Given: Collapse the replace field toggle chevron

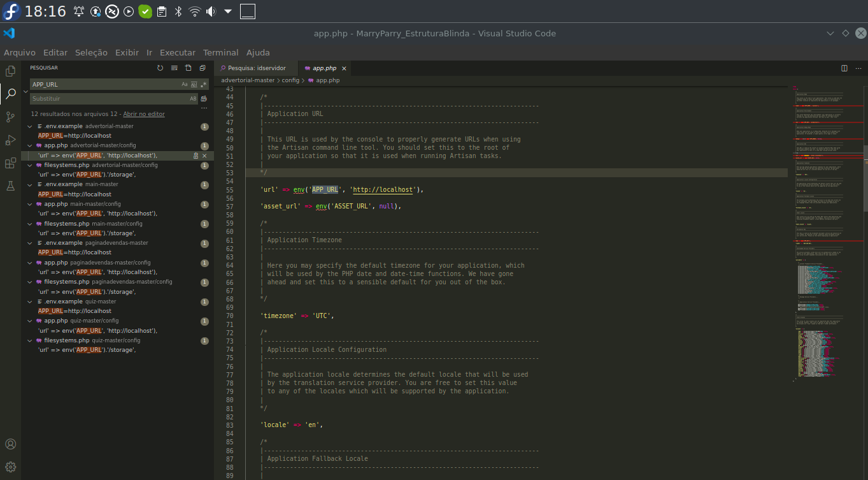Looking at the screenshot, I should coord(25,92).
